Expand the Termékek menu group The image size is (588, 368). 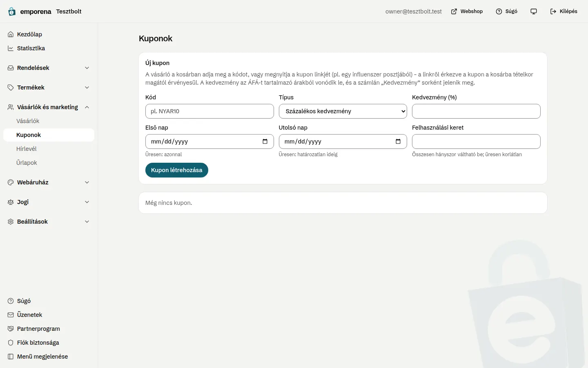(x=49, y=88)
